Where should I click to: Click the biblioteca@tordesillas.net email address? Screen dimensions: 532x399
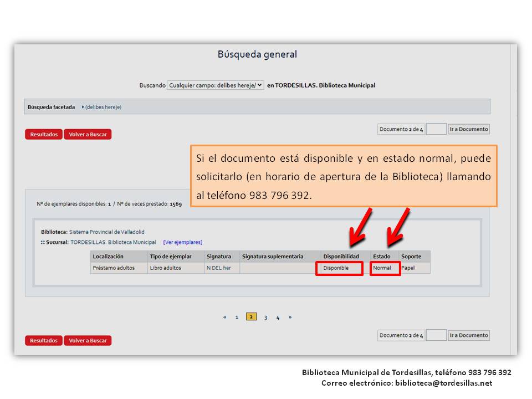pos(444,383)
